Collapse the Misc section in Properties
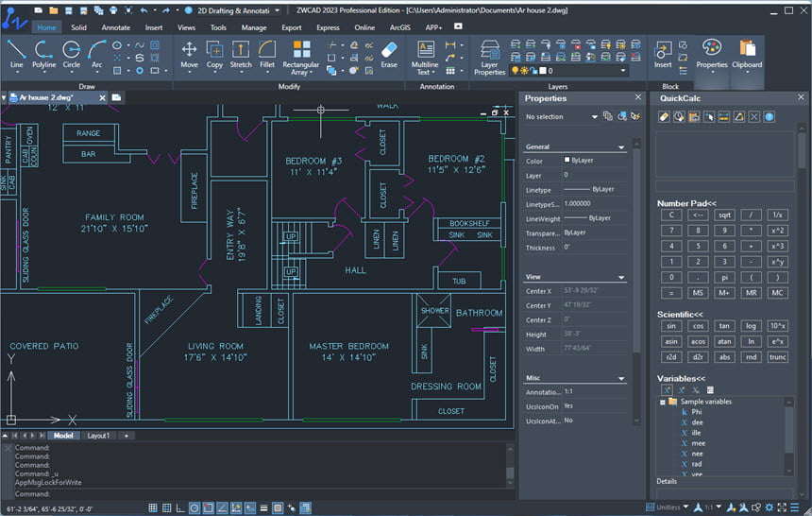Screen dimensions: 812x516 [x=621, y=379]
